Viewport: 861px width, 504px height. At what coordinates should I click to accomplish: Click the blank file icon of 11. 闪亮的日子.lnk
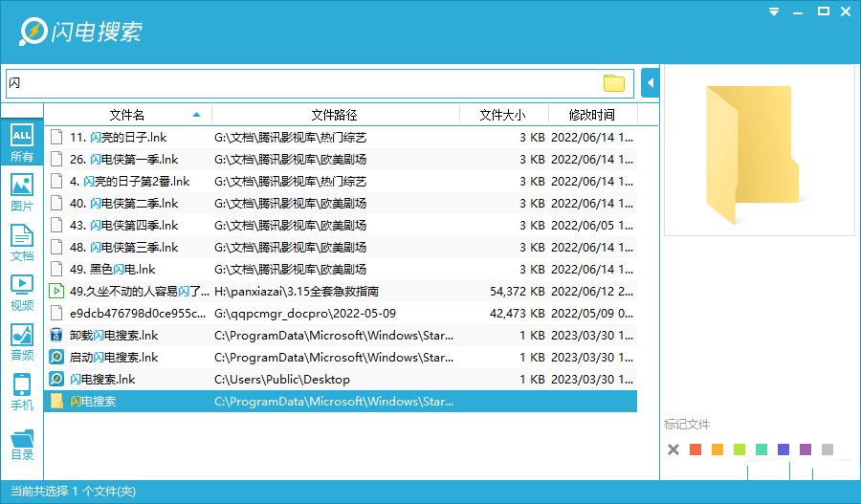click(x=56, y=138)
